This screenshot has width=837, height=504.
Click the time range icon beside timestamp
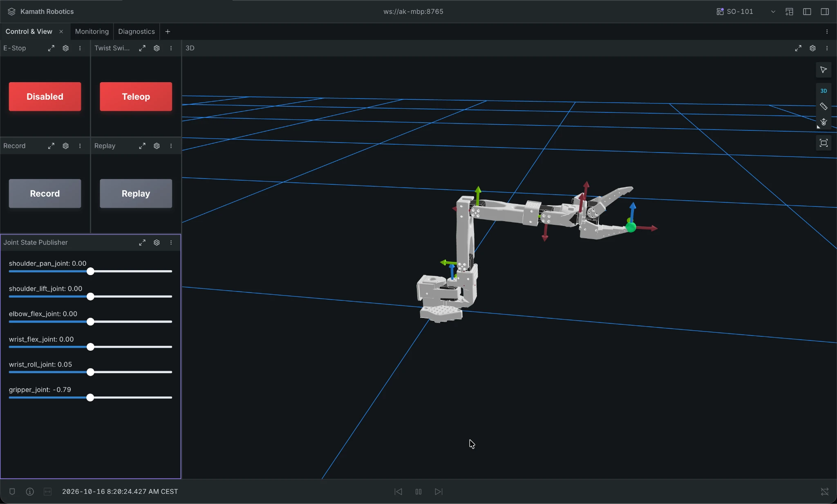(x=48, y=492)
